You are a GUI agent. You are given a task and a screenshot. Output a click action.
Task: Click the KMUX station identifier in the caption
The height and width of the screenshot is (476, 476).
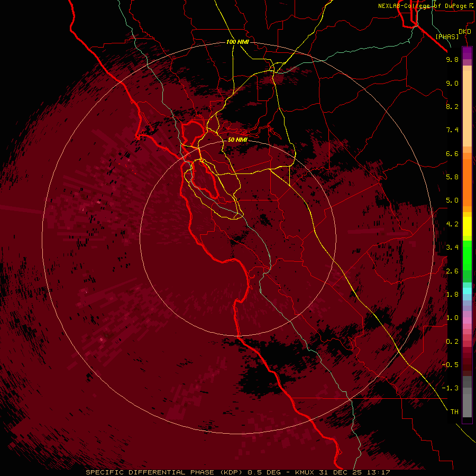(305, 472)
